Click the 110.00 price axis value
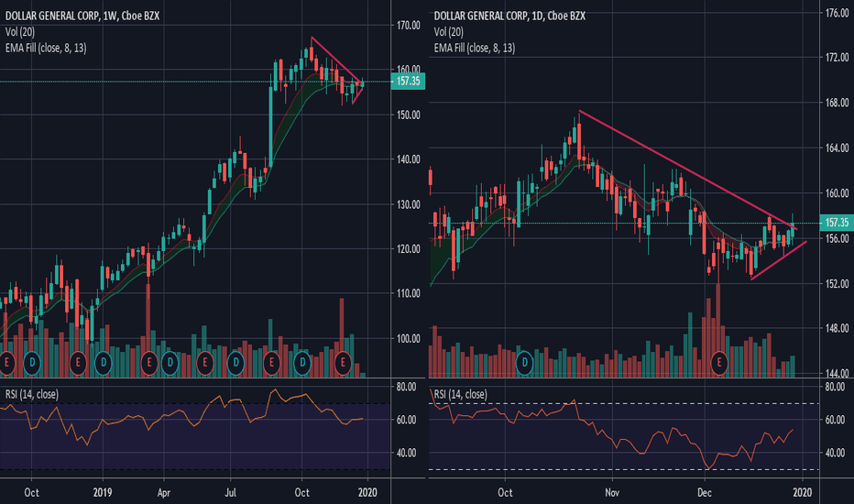The height and width of the screenshot is (504, 854). coord(409,293)
